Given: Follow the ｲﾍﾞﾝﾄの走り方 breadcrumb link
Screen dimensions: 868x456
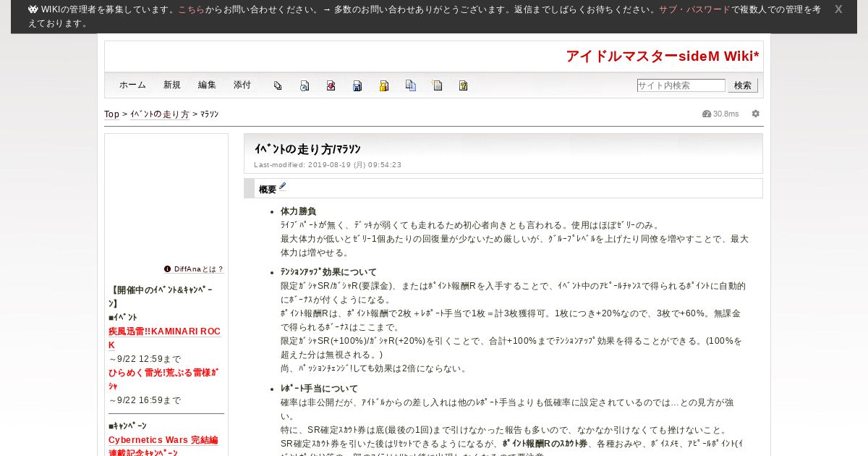Looking at the screenshot, I should coord(160,114).
